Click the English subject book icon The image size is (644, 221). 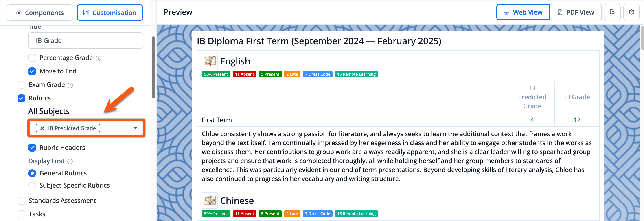tap(210, 61)
